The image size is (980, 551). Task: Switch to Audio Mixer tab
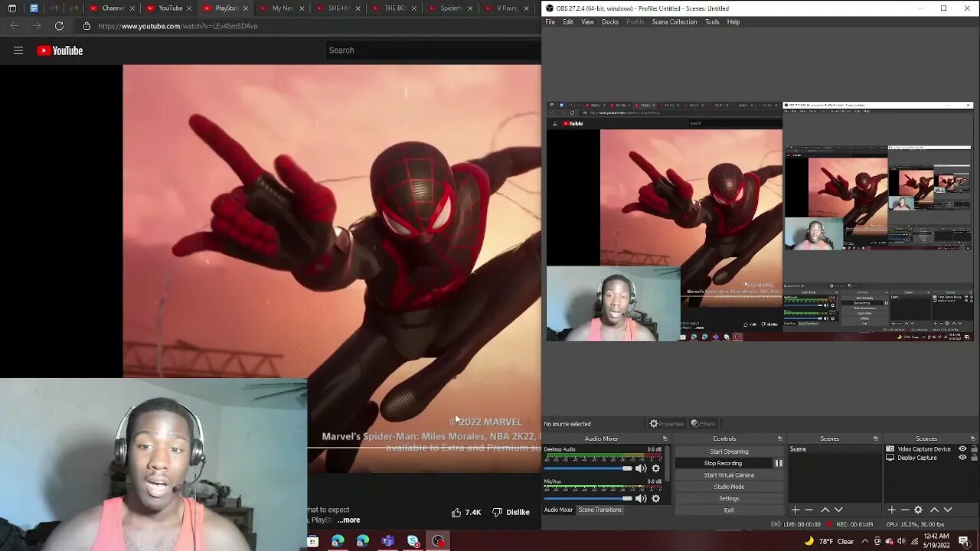coord(558,510)
